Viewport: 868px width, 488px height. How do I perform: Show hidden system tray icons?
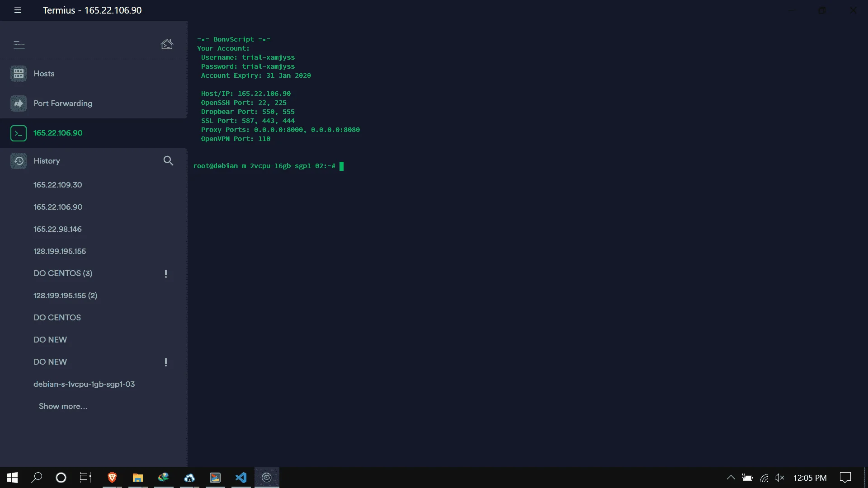click(x=731, y=478)
